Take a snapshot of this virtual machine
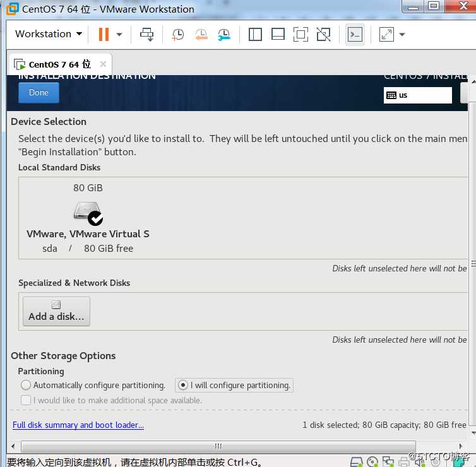 click(178, 34)
